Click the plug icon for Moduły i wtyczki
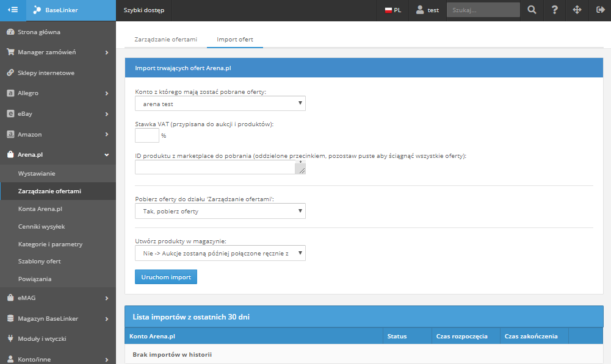This screenshot has height=364, width=611. pyautogui.click(x=10, y=338)
